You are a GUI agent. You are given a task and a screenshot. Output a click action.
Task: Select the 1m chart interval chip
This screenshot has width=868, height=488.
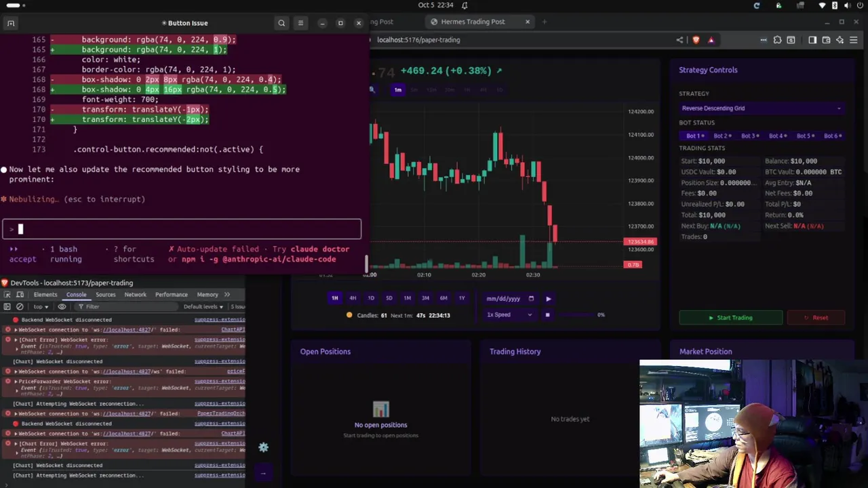tap(398, 89)
